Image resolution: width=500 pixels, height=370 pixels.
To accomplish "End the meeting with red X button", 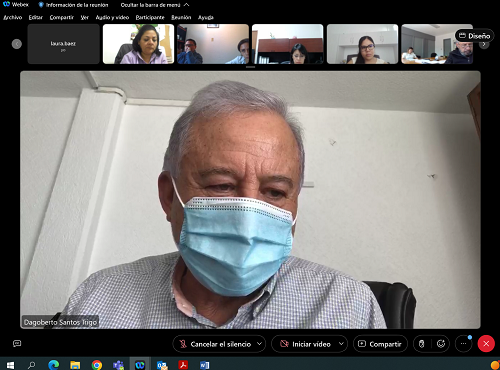I will point(486,344).
